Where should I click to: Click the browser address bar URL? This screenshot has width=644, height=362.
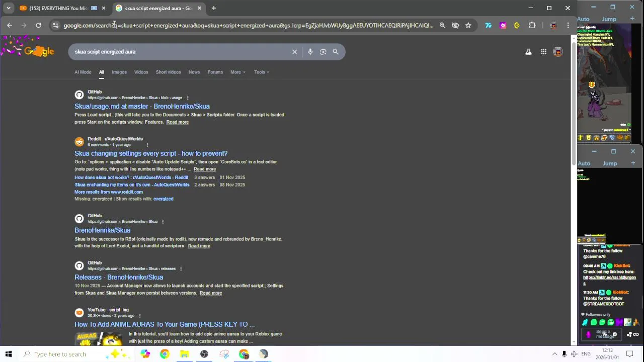pos(248,25)
